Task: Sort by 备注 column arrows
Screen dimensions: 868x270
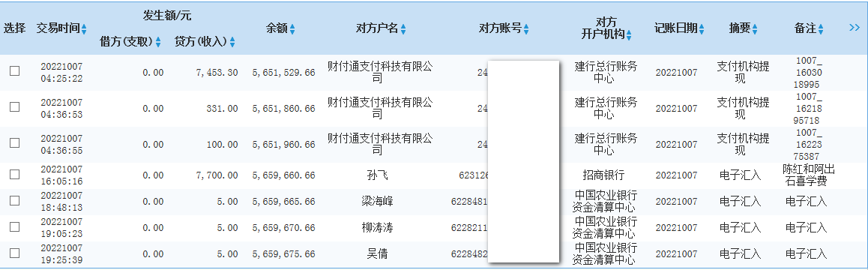Action: (821, 29)
